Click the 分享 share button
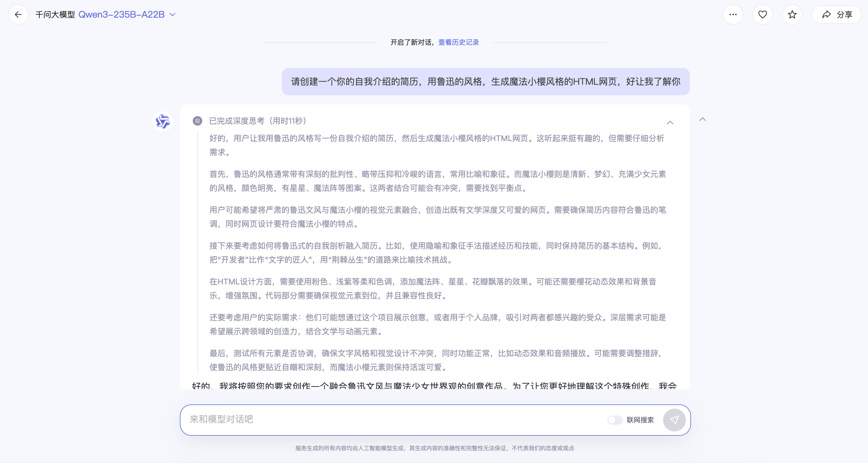 837,15
